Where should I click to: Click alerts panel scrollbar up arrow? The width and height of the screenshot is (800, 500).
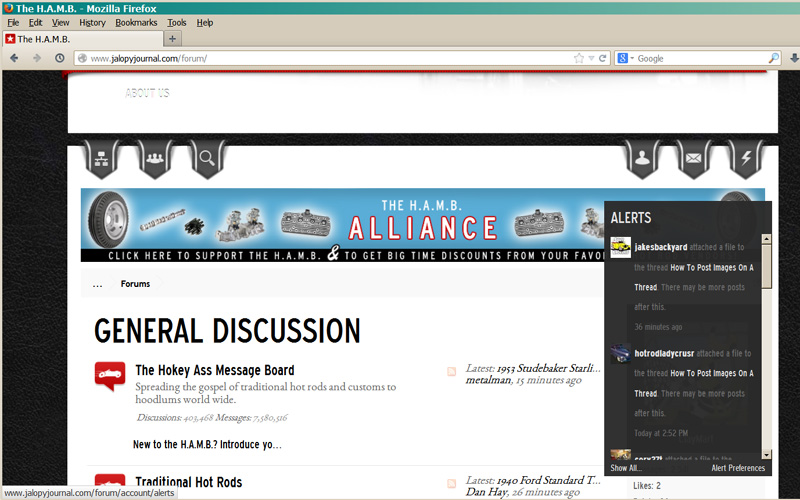766,239
